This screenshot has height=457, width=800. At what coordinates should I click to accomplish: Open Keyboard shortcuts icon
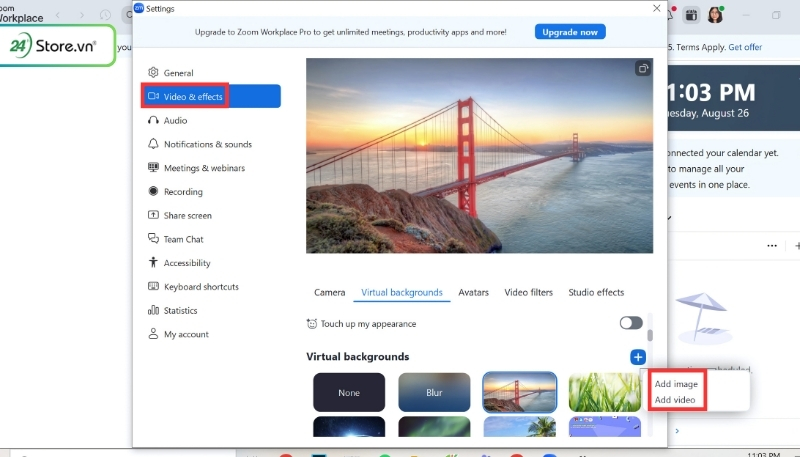click(x=153, y=287)
